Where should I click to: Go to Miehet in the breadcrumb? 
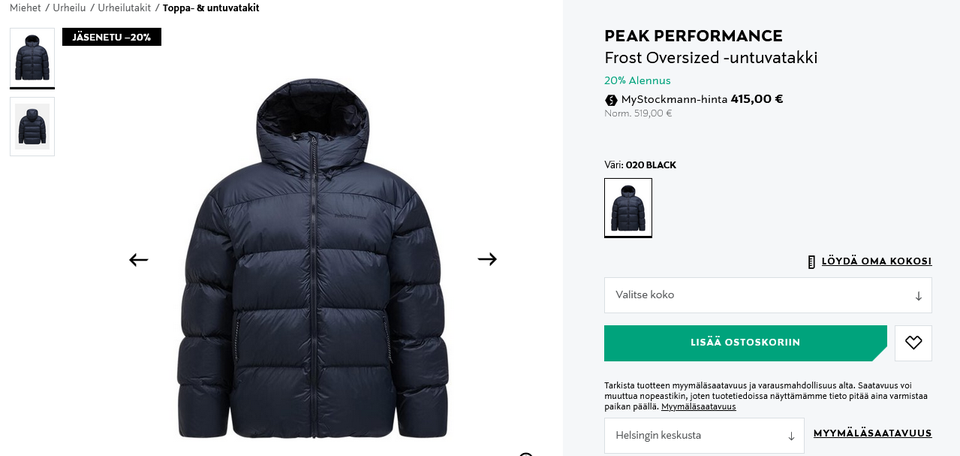25,8
